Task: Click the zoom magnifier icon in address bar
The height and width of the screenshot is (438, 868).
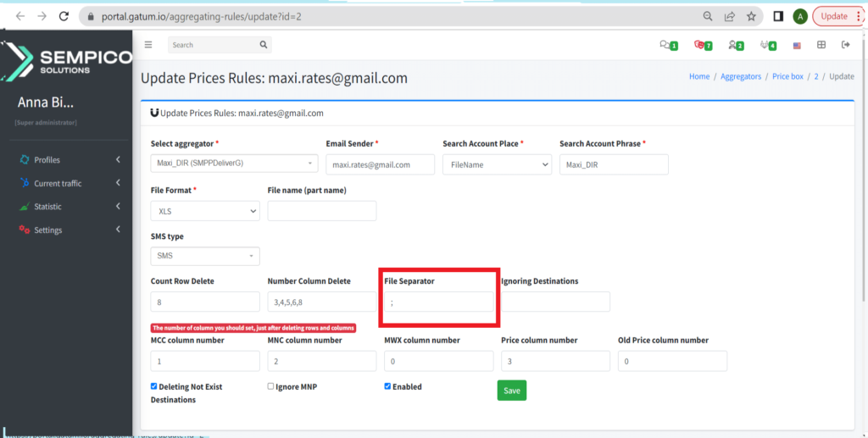Action: pos(708,16)
